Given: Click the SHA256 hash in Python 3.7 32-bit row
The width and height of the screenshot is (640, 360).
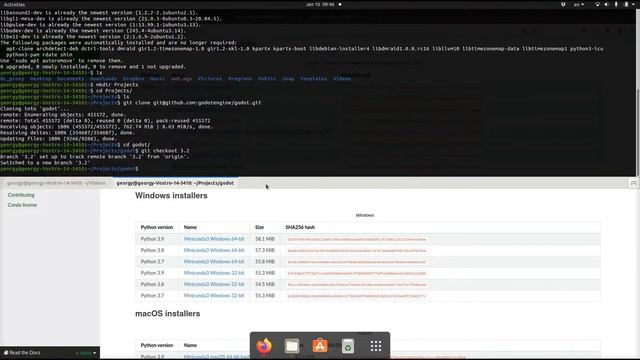Looking at the screenshot, I should 356,296.
